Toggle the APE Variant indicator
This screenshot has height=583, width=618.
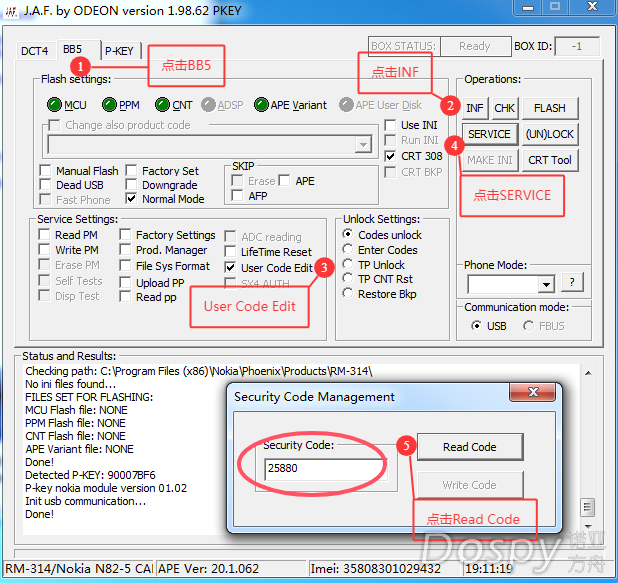(x=261, y=105)
